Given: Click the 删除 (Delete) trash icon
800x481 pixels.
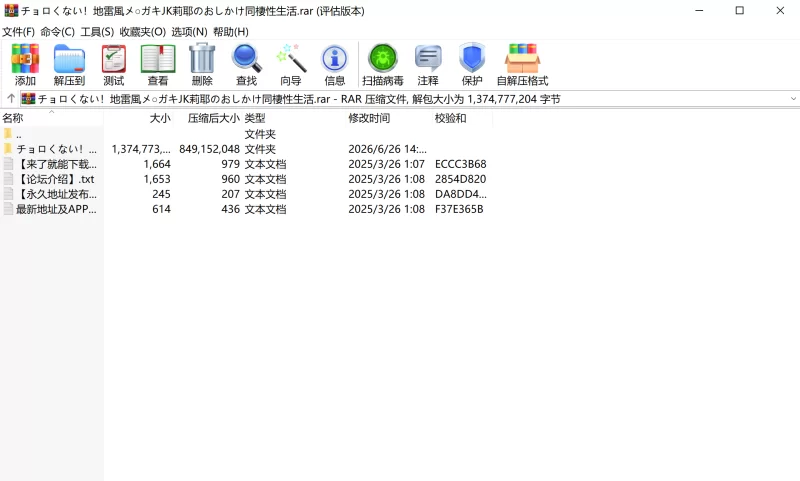Looking at the screenshot, I should 202,59.
